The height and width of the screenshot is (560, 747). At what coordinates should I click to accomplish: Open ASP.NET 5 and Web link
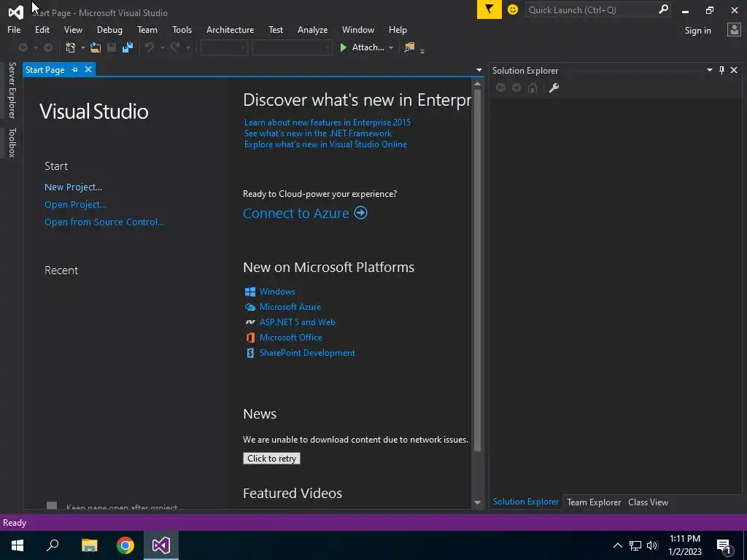(x=298, y=322)
